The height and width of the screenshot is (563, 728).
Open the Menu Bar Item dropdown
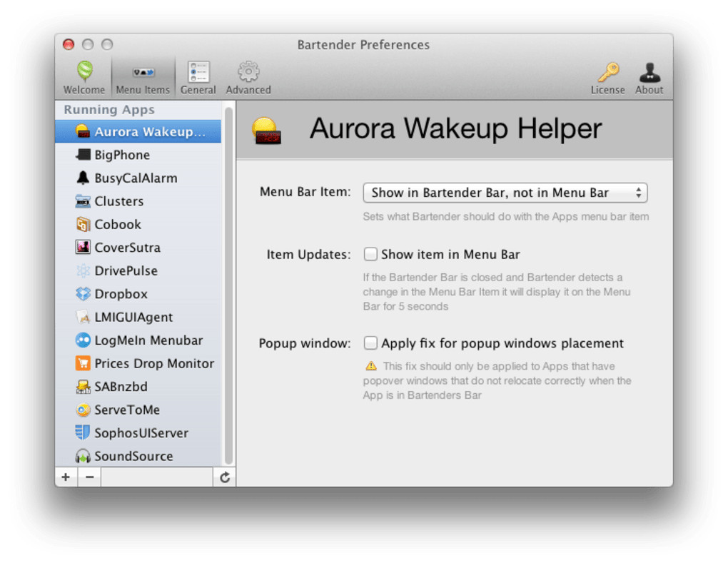tap(505, 193)
